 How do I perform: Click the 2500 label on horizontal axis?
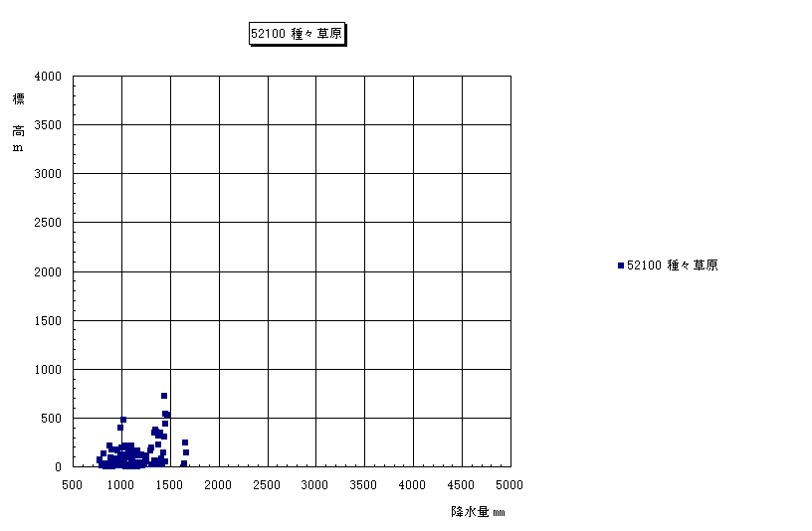click(x=267, y=485)
